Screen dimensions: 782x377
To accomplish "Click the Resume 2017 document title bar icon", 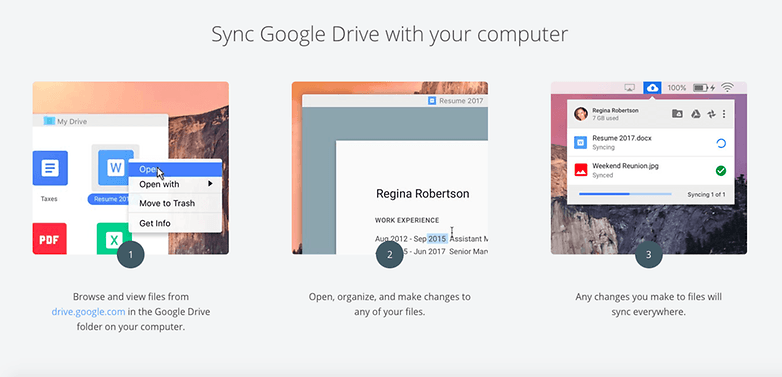I will pos(432,101).
